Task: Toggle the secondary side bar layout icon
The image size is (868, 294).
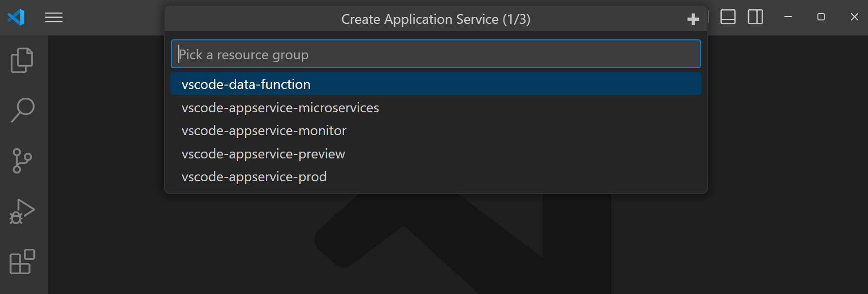Action: tap(755, 17)
